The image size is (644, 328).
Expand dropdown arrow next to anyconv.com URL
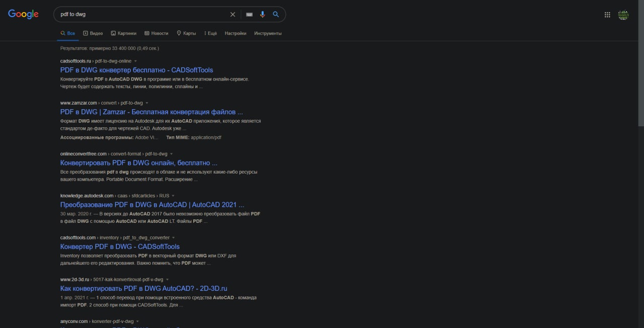pyautogui.click(x=137, y=321)
